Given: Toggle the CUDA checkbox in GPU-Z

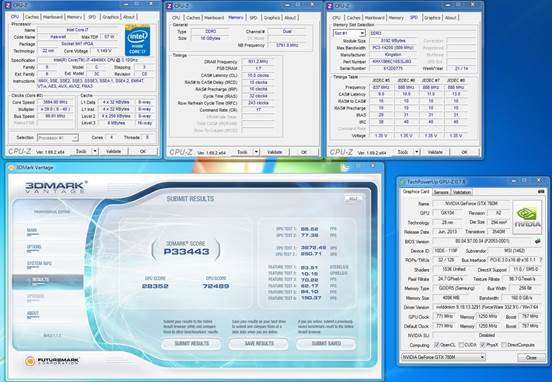Looking at the screenshot, I should 461,345.
